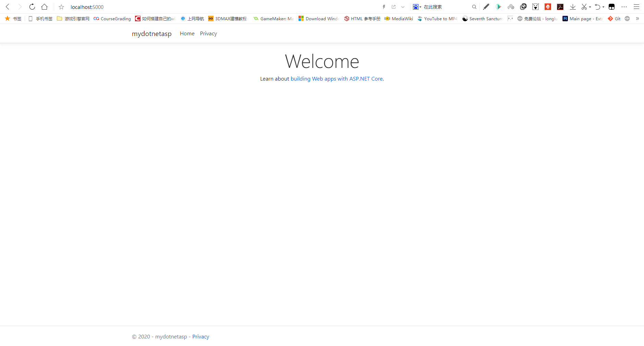Click the © 2020 - mydotnetasp footer text
Screen dimensions: 644x346
[x=159, y=337]
